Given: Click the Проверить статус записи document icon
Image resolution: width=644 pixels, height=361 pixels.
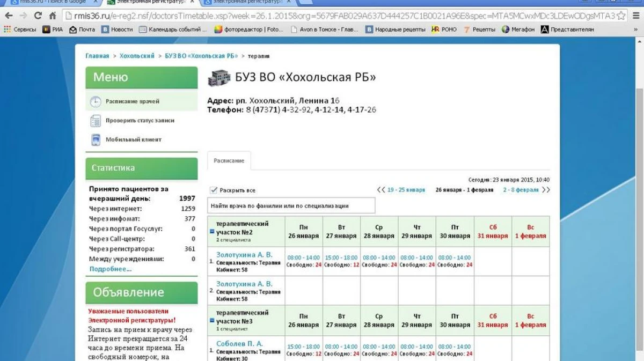Looking at the screenshot, I should (x=96, y=121).
